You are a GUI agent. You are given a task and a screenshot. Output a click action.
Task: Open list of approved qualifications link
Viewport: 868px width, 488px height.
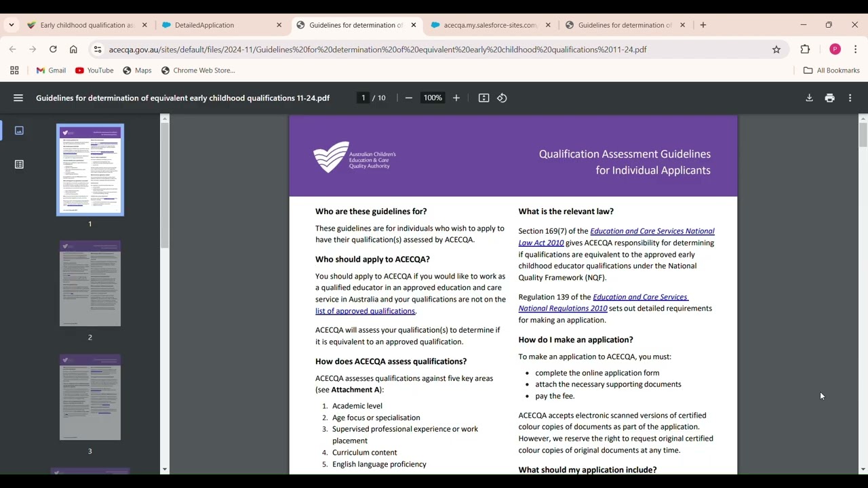point(365,311)
